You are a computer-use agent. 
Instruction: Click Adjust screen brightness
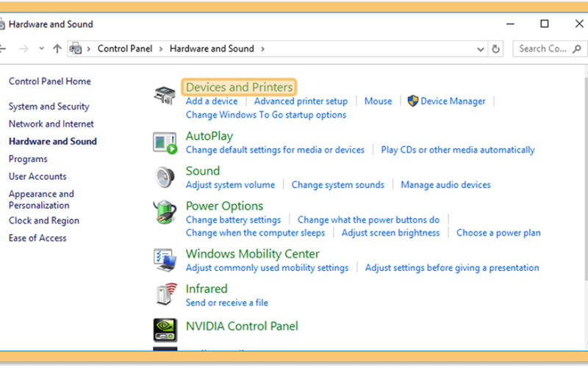point(390,233)
